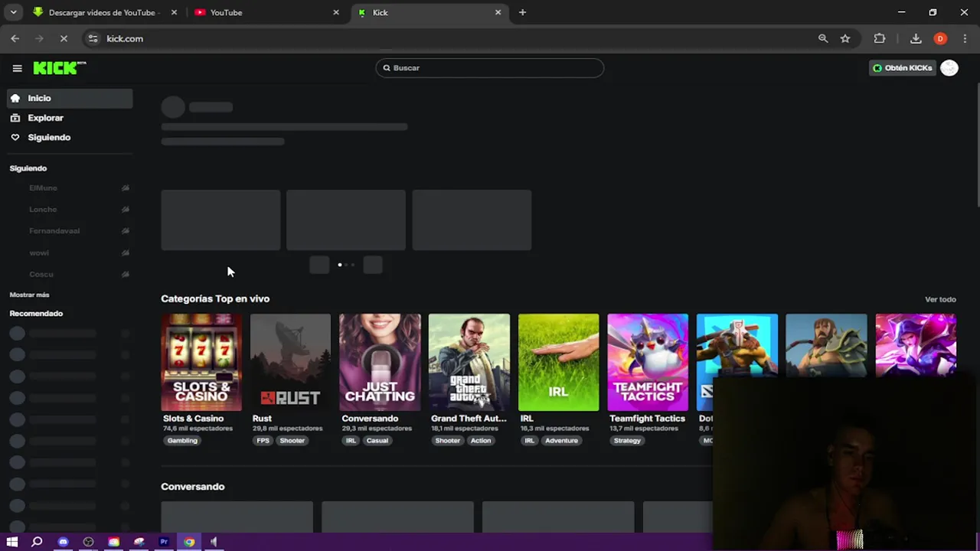Click the Slots & Casino title link

(x=193, y=419)
